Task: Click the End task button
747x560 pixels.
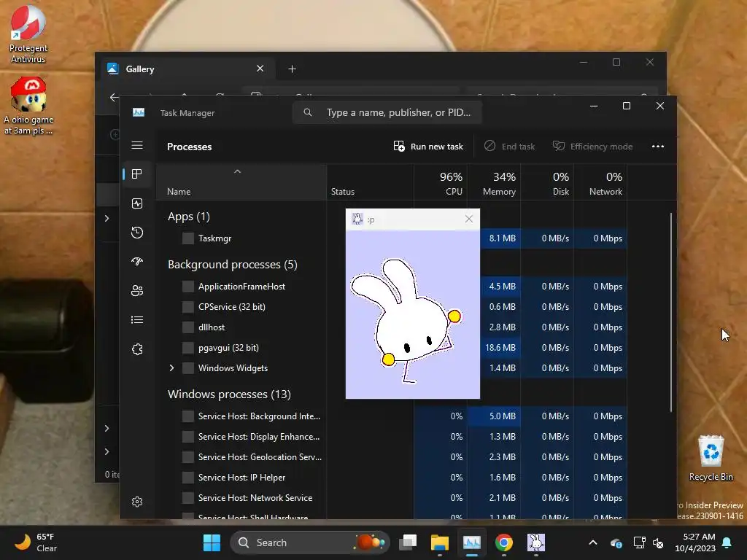Action: tap(509, 146)
